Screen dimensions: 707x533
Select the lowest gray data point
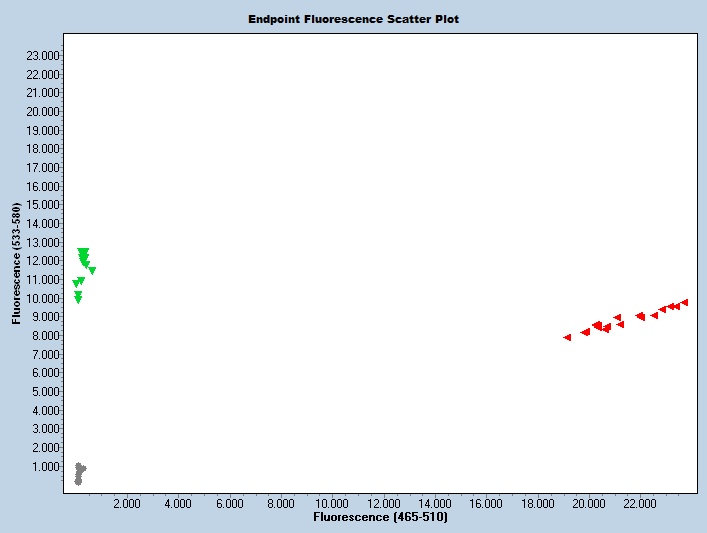[78, 482]
